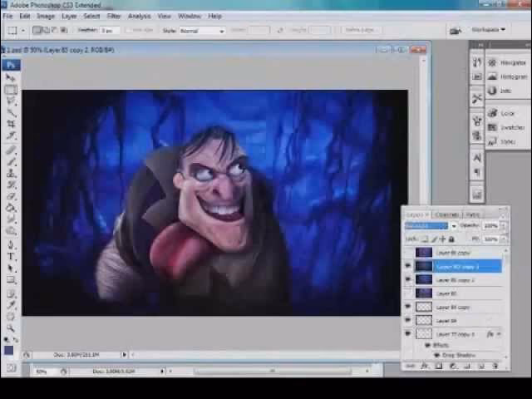Toggle the Anti-alias checkbox in options bar

point(128,30)
